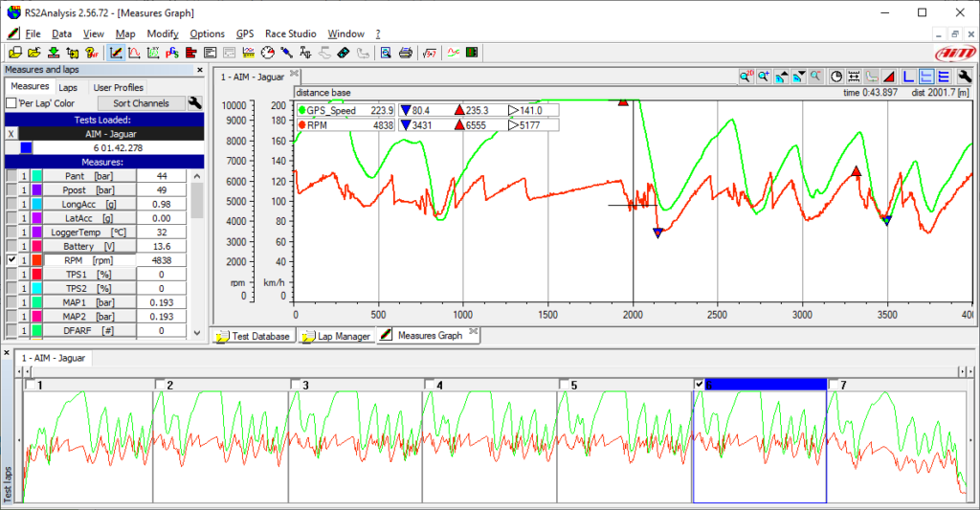Image resolution: width=980 pixels, height=510 pixels.
Task: Click the orange RPM color swatch
Action: 36,260
